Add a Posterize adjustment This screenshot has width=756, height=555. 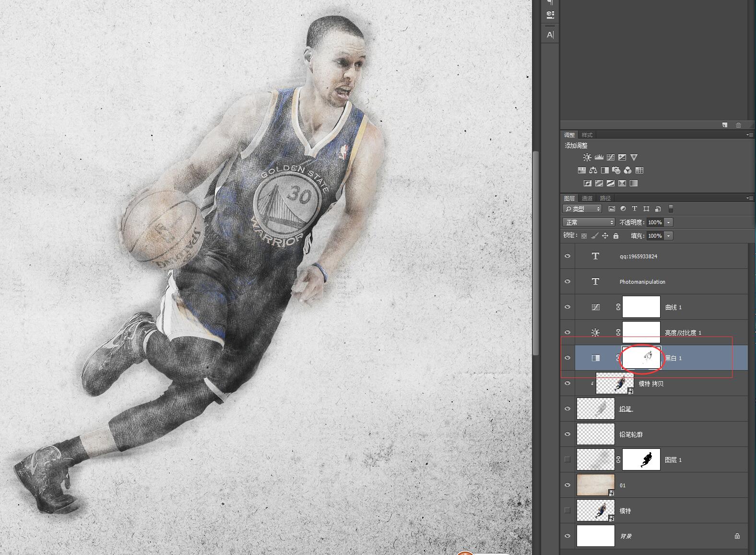(599, 183)
